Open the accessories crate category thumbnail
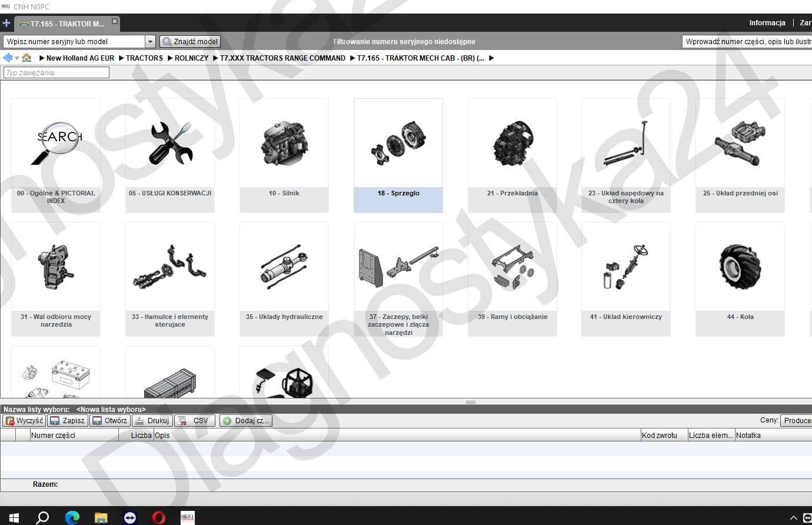This screenshot has height=525, width=812. 170,372
